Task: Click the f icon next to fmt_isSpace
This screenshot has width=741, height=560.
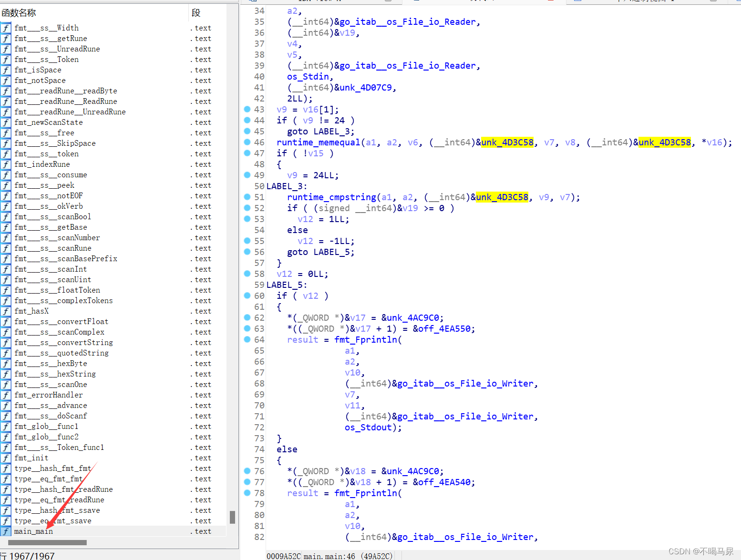Action: click(x=5, y=70)
